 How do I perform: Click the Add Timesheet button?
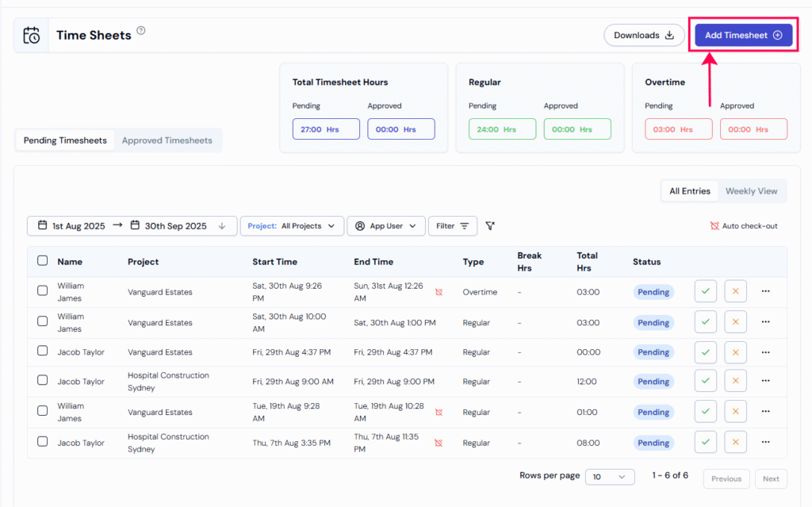[x=743, y=35]
